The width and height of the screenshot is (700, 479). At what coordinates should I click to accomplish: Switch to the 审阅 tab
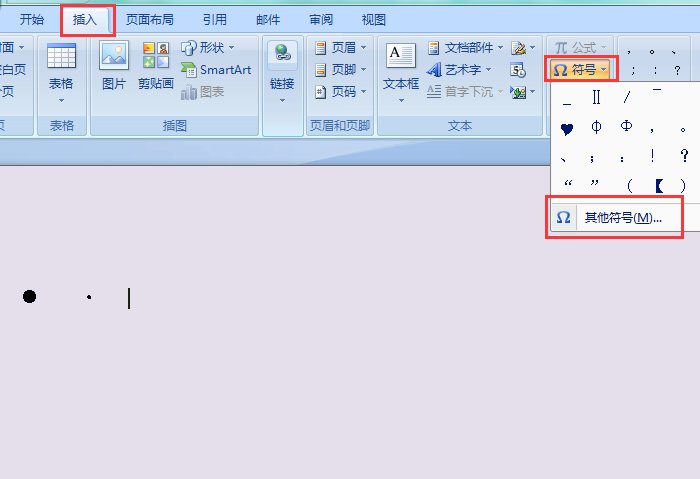(321, 20)
